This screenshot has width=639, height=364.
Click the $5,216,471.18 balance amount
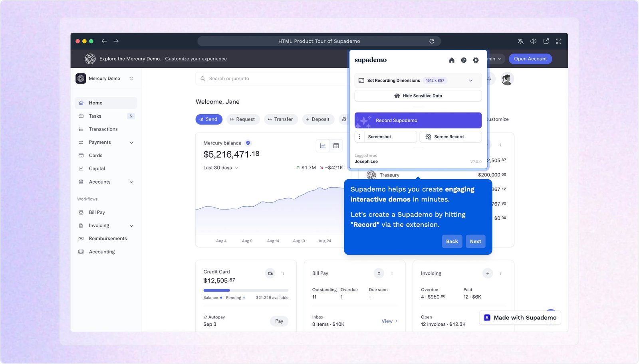(x=231, y=154)
